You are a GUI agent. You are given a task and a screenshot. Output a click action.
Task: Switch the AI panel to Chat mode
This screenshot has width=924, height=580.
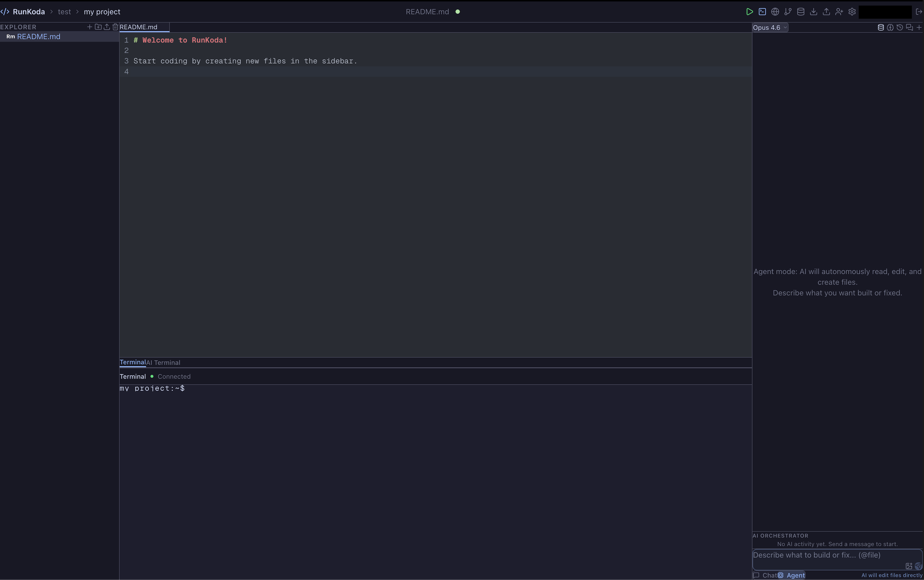(766, 575)
